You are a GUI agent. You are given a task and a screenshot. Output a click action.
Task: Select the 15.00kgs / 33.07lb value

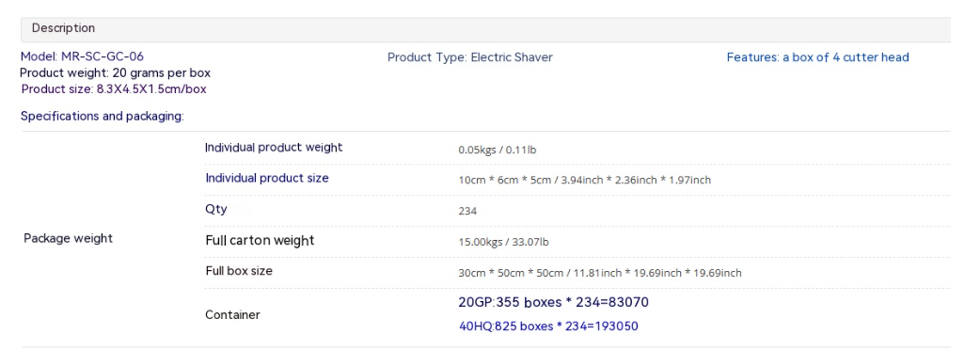(x=504, y=242)
